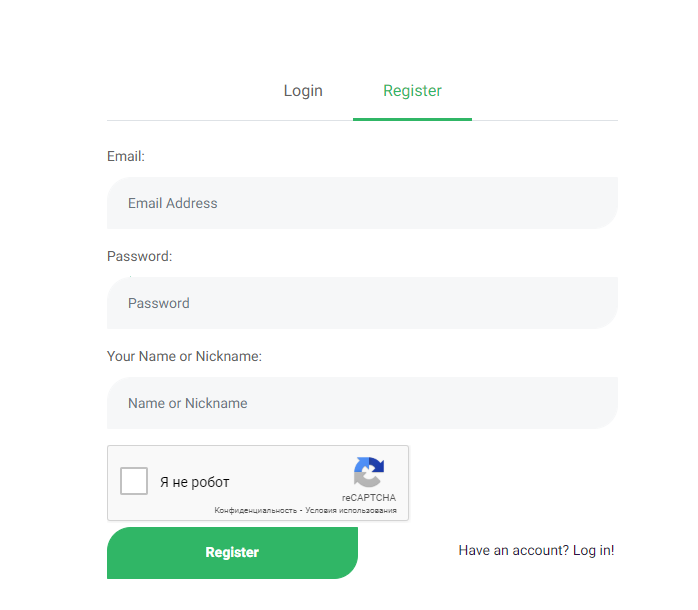Screen dimensions: 698x610
Task: Click the "reCAPTCHA" text under the logo
Action: (368, 497)
